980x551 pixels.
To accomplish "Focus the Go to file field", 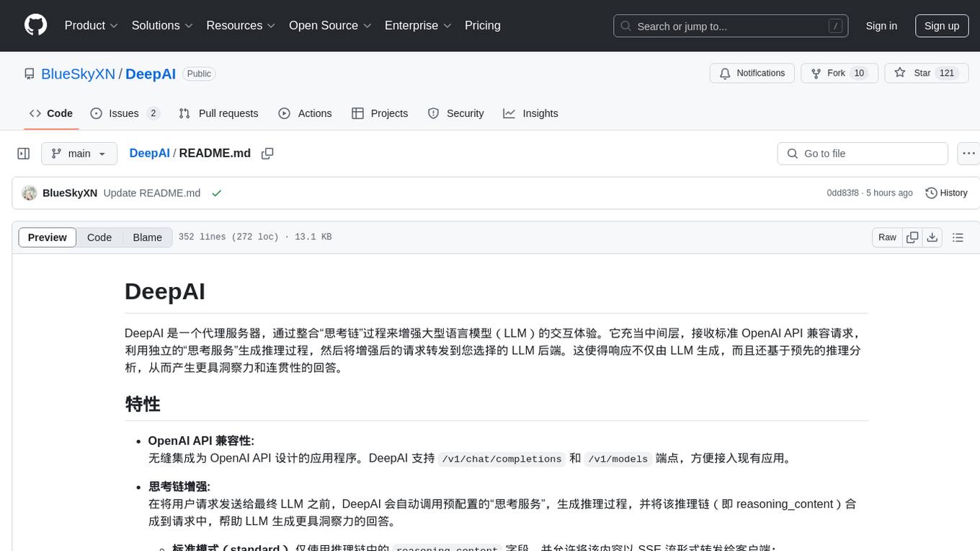I will [863, 154].
